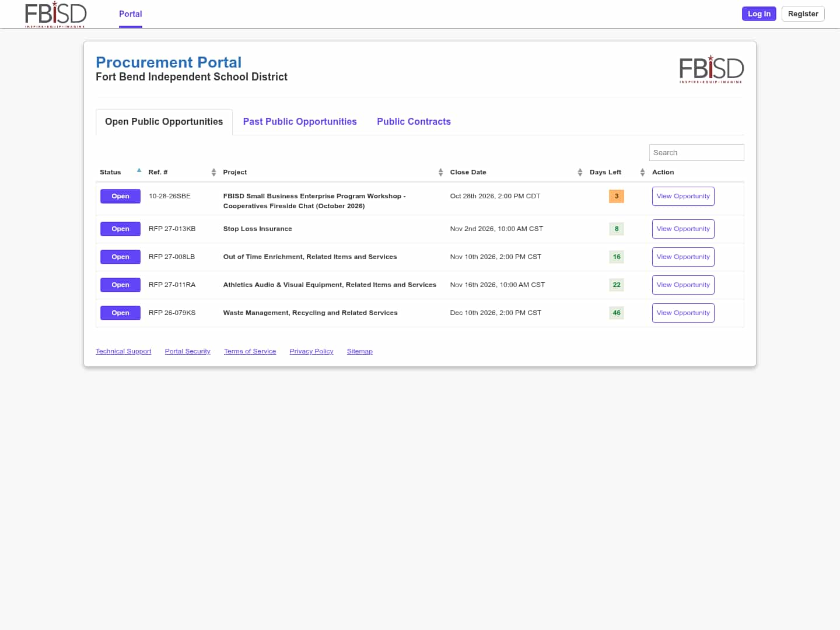Click the green 46 days left badge
Image resolution: width=840 pixels, height=630 pixels.
tap(617, 313)
